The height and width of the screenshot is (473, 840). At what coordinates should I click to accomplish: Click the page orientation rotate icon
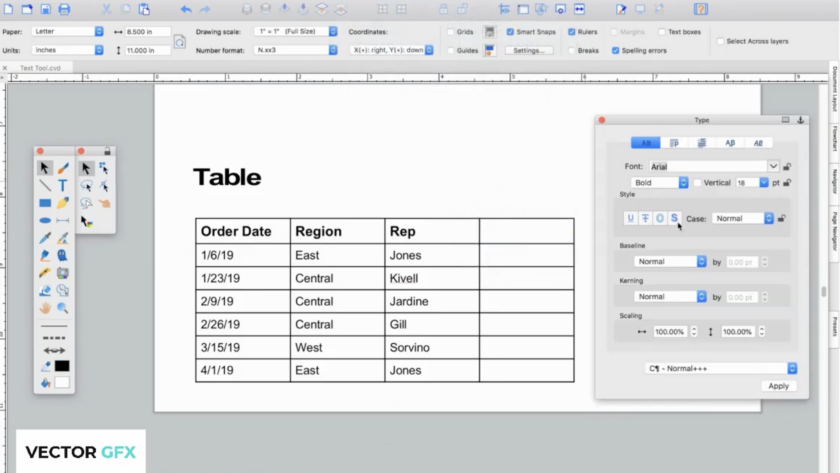pyautogui.click(x=179, y=41)
